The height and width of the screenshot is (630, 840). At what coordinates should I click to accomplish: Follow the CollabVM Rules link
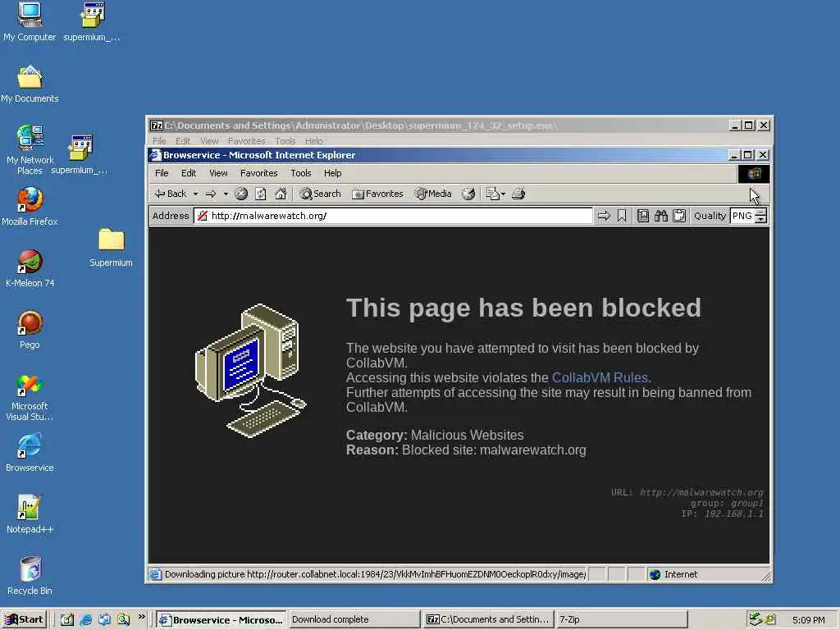(x=600, y=377)
